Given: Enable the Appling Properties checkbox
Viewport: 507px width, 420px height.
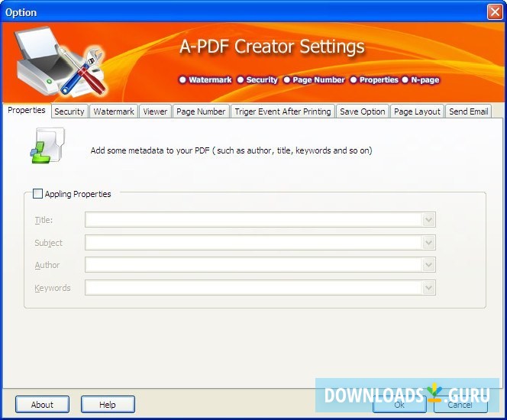Looking at the screenshot, I should click(x=38, y=194).
